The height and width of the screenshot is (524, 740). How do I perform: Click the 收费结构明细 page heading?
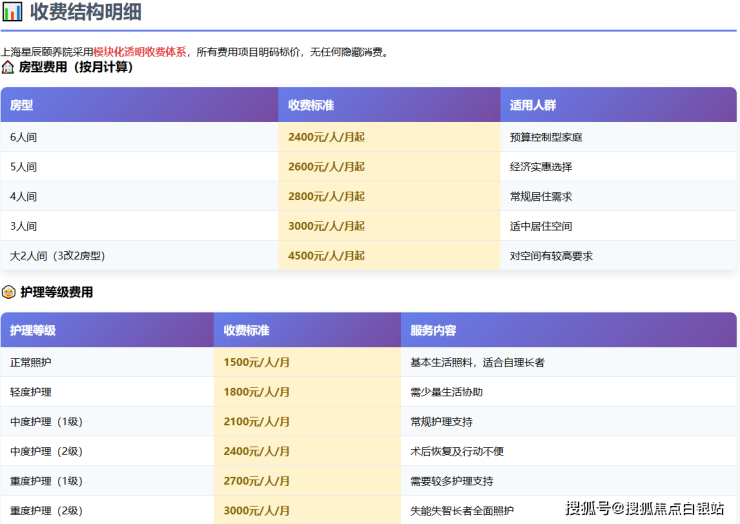coord(85,13)
